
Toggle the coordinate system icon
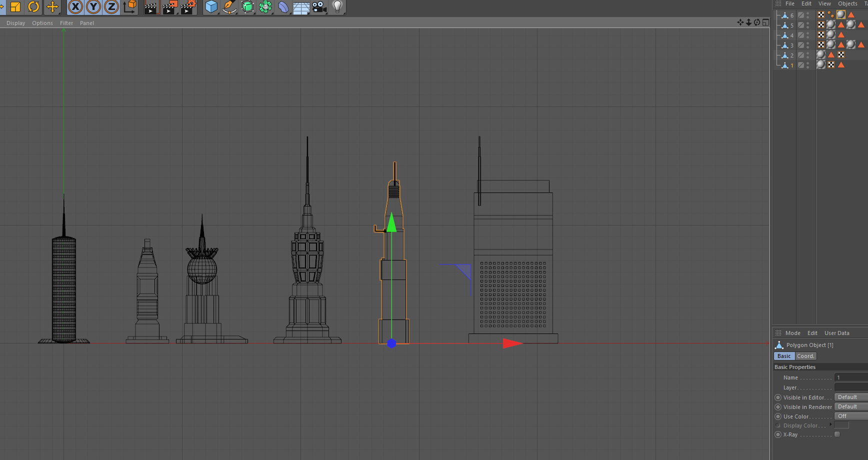coord(129,7)
